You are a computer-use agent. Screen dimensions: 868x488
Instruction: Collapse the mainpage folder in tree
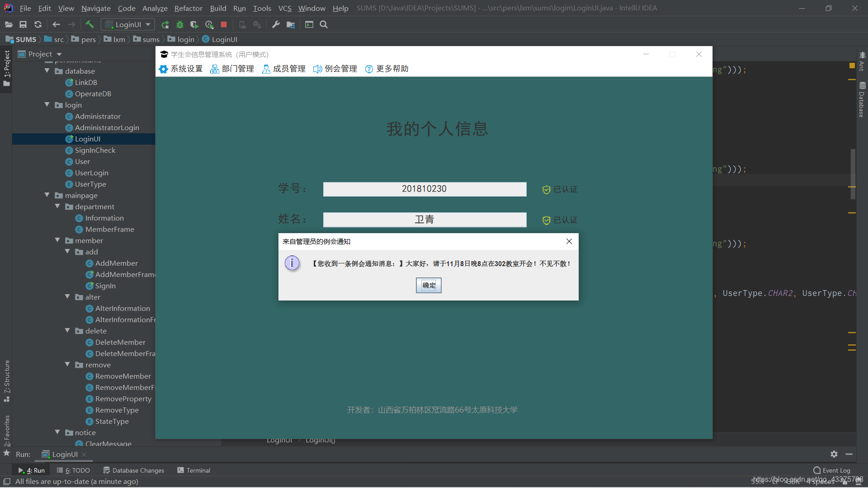(47, 195)
